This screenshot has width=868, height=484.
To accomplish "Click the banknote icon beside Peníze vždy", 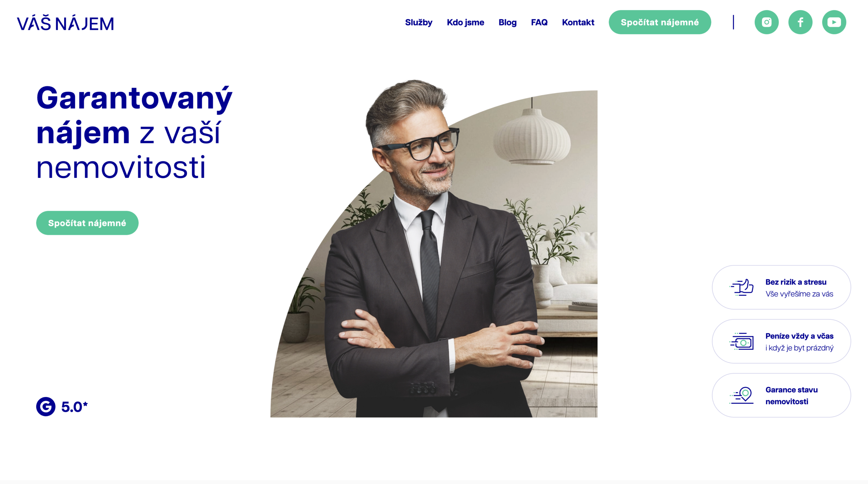I will 742,341.
